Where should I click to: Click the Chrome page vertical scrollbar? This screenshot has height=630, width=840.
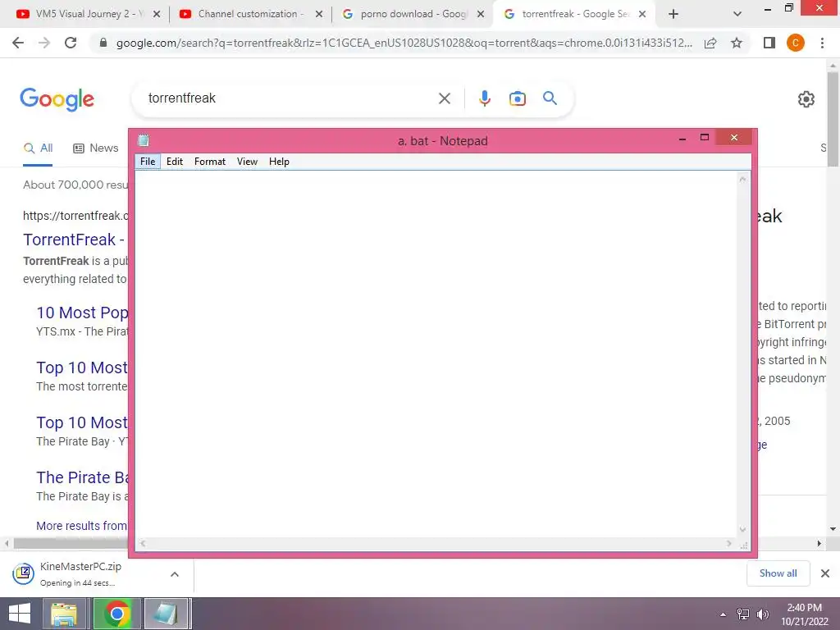833,119
